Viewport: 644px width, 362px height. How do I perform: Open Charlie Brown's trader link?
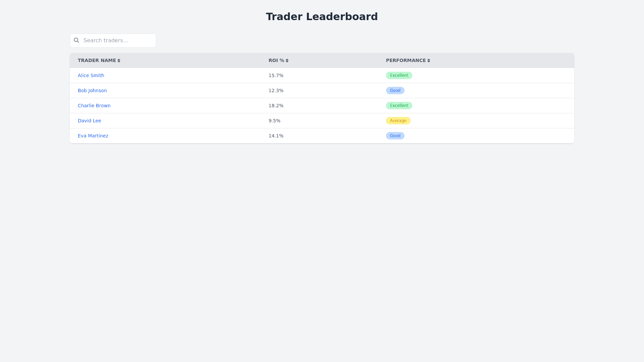pos(94,106)
